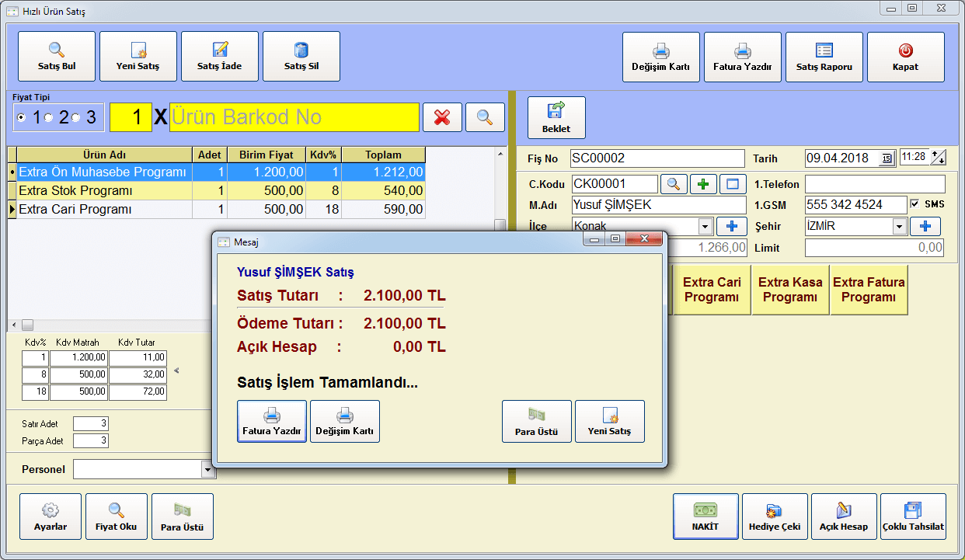Viewport: 965px width, 560px height.
Task: Click the 1.Telefon field
Action: [875, 184]
